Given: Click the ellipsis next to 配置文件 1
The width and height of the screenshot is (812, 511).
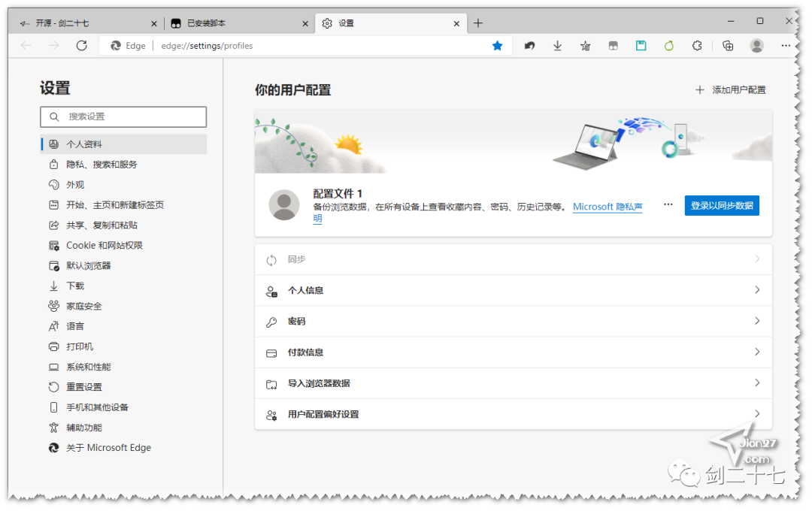Looking at the screenshot, I should point(668,204).
